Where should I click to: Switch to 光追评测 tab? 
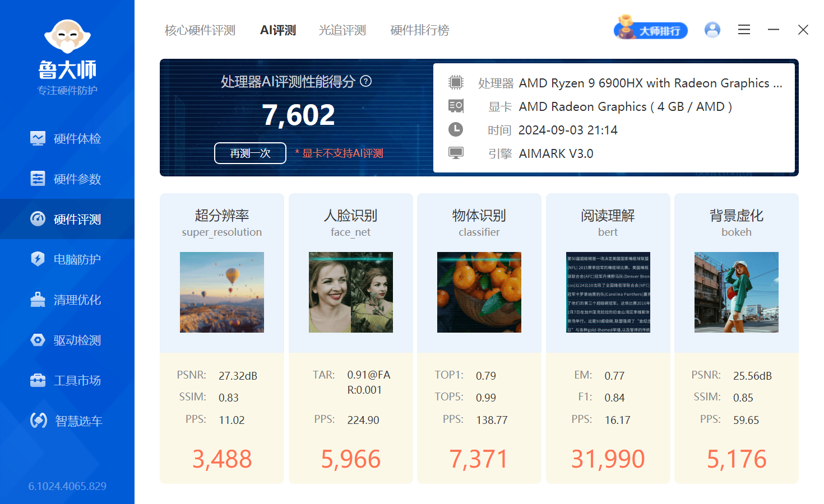pyautogui.click(x=342, y=30)
